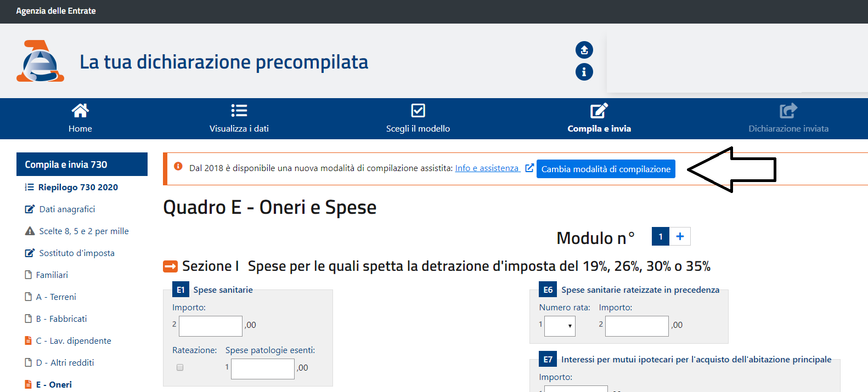Open the Numero rata dropdown in E6
Image resolution: width=868 pixels, height=392 pixels.
click(560, 326)
